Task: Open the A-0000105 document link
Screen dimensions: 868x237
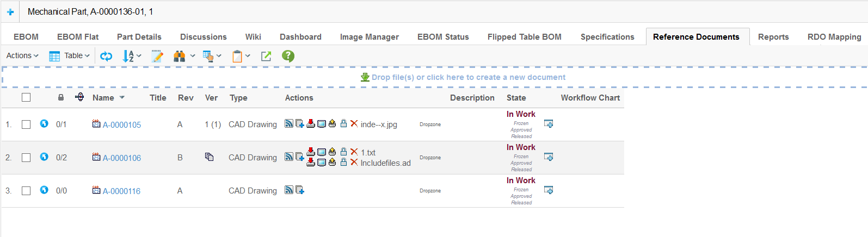Action: coord(122,125)
